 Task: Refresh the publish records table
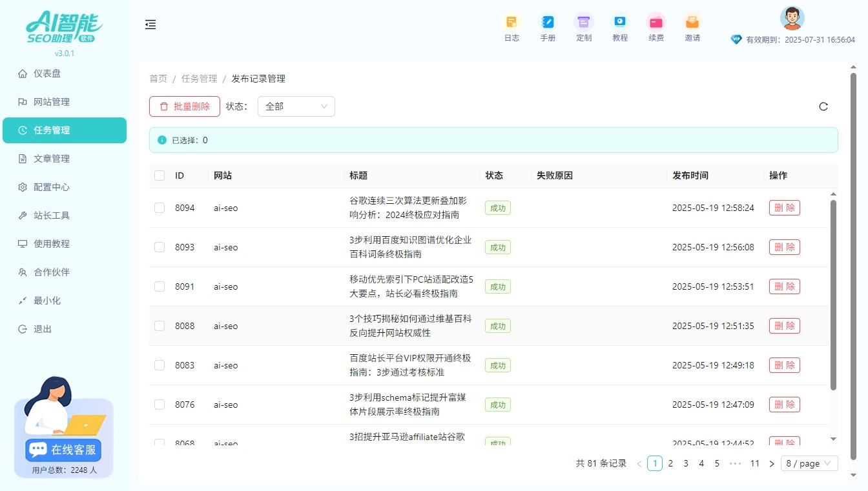pyautogui.click(x=823, y=106)
